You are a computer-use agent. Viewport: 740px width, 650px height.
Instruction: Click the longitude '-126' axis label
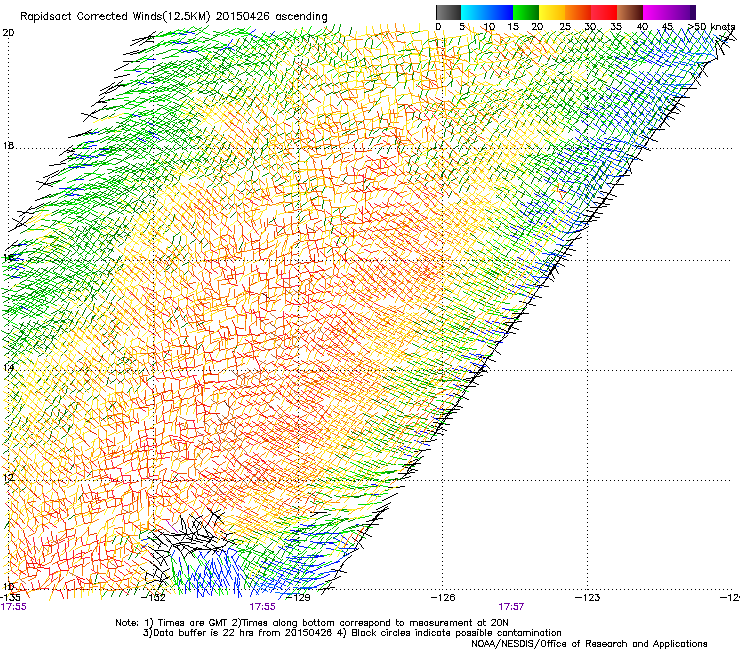tap(444, 598)
